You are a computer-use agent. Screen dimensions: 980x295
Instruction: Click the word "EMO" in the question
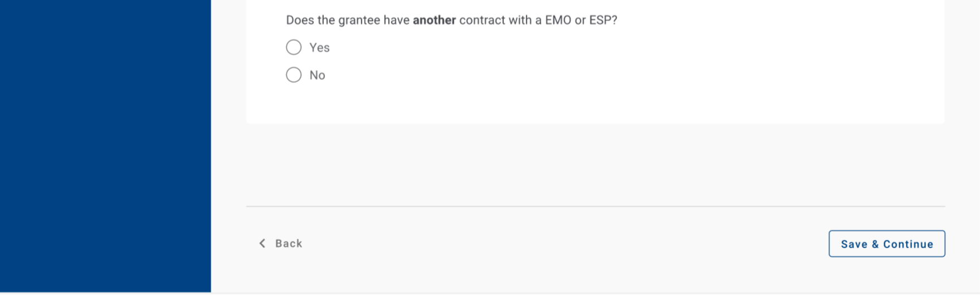coord(558,20)
